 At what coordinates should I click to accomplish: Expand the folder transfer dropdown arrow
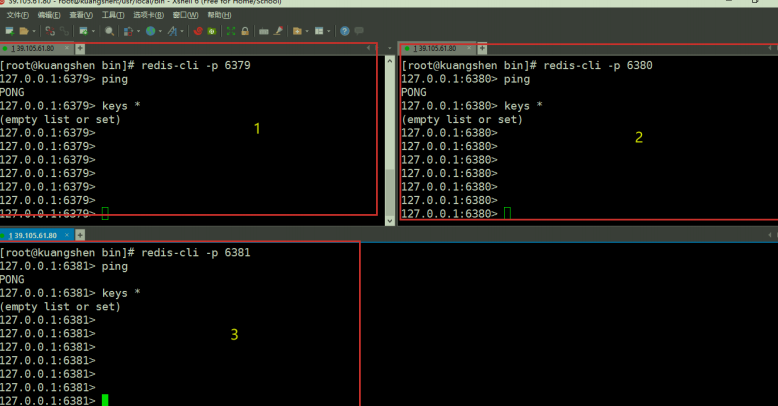coord(307,31)
